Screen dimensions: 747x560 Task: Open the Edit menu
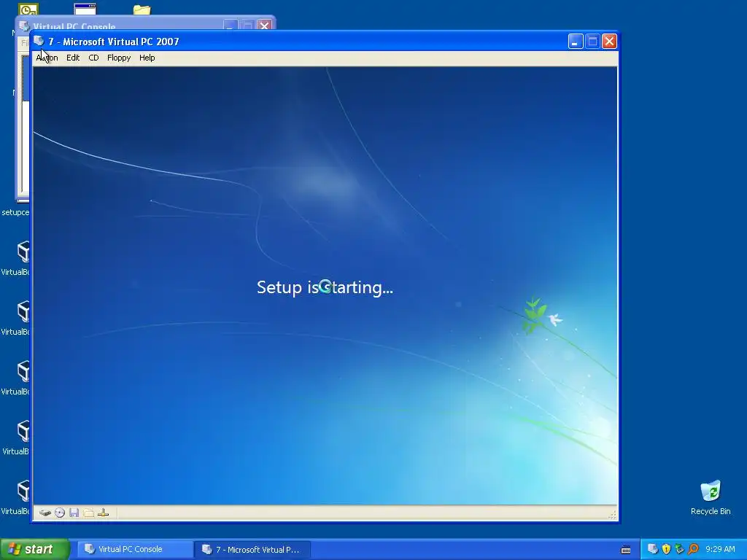73,58
